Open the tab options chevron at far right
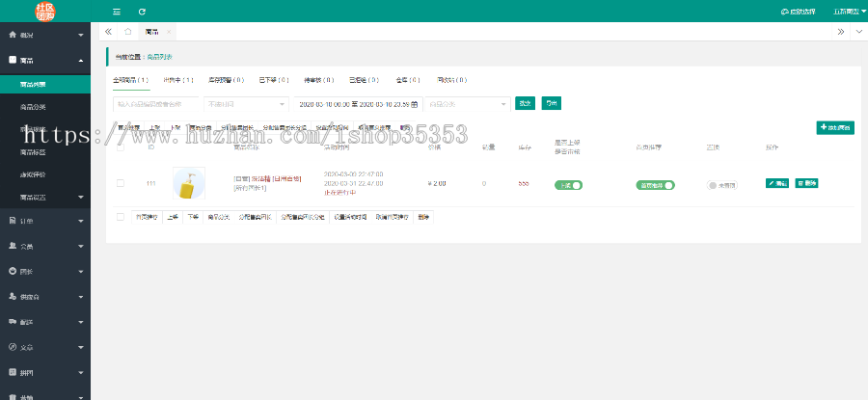This screenshot has height=400, width=868. click(x=859, y=32)
